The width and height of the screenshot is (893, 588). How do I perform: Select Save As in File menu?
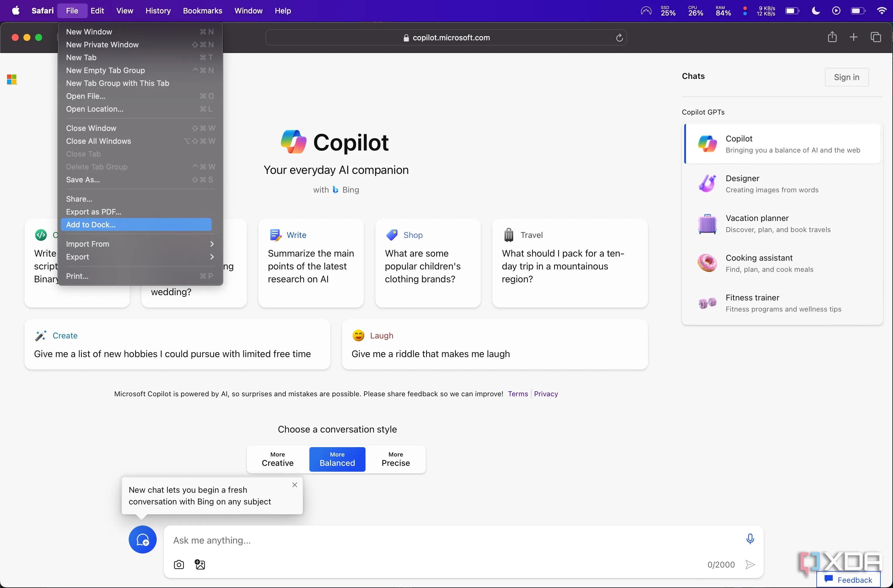140,180
